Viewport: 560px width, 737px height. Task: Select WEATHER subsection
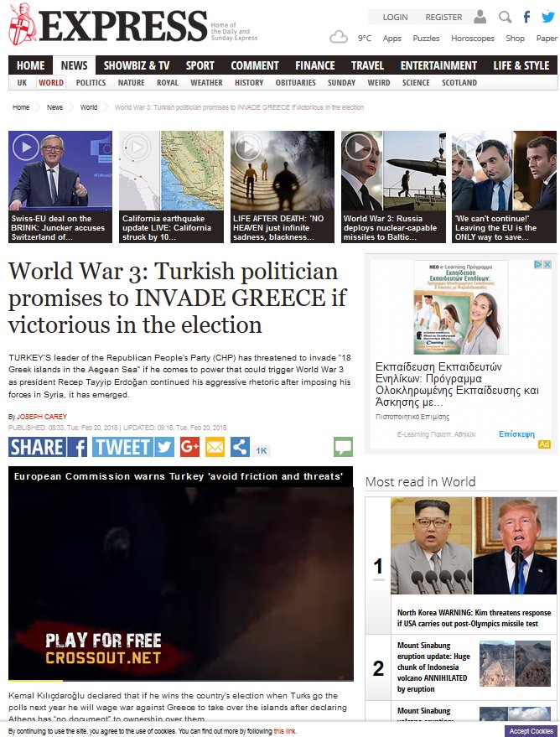206,83
